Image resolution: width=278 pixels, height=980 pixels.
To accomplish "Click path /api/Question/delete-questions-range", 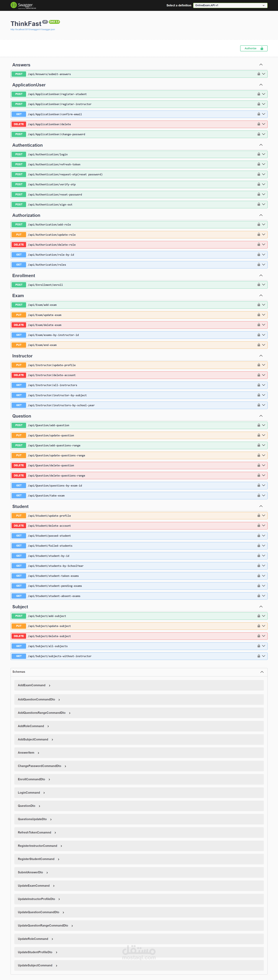I will pos(56,476).
